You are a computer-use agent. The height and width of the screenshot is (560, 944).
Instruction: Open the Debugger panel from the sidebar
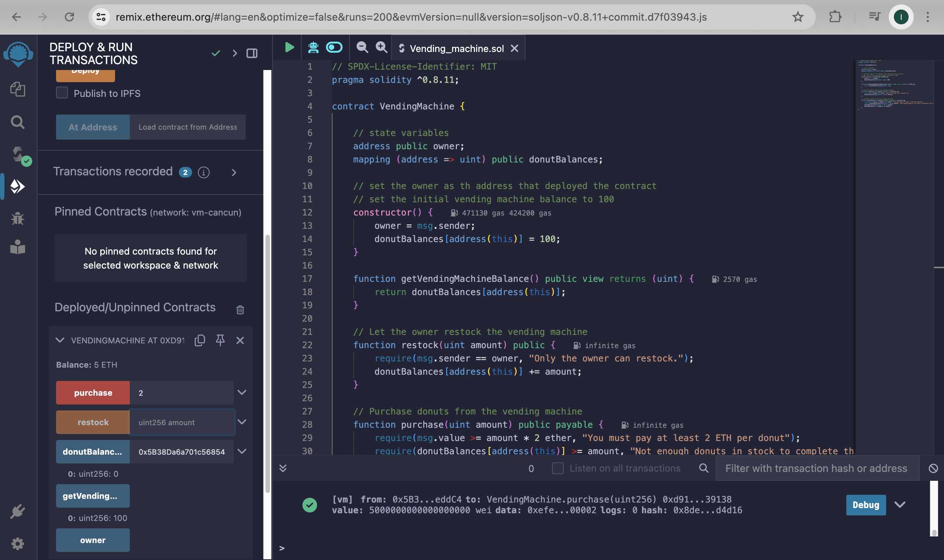[x=18, y=218]
